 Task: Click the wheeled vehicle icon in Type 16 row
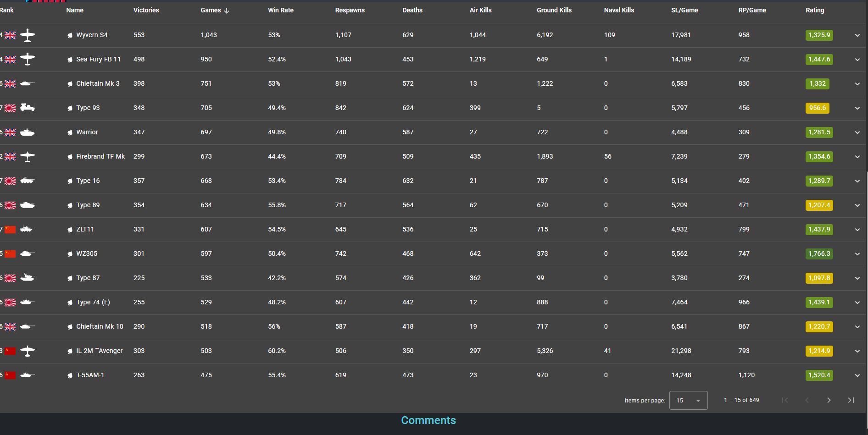(x=28, y=181)
